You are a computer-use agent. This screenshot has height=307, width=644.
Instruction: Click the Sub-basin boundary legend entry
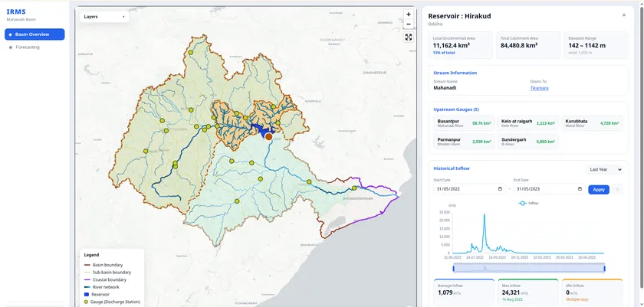(x=107, y=272)
